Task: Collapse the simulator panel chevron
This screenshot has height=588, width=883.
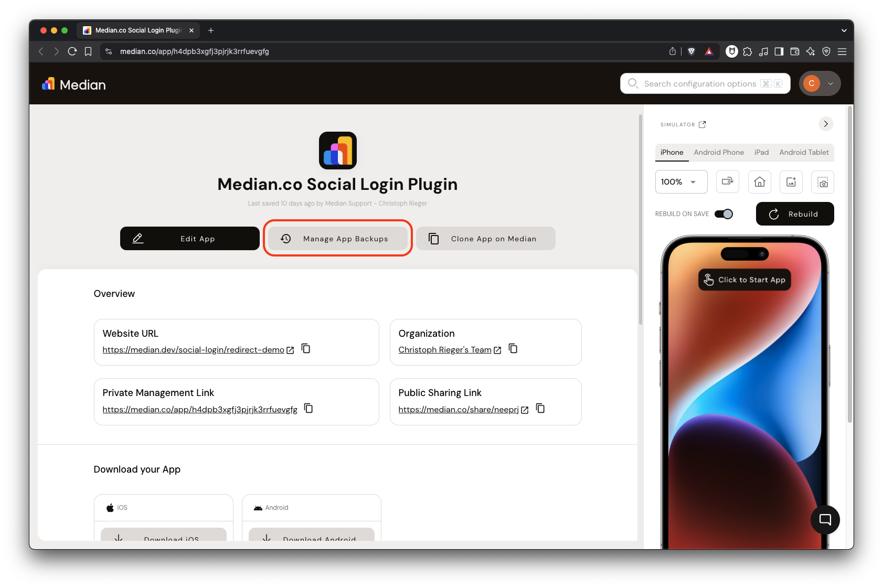Action: (x=826, y=124)
